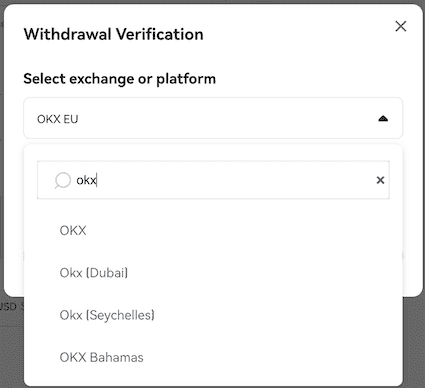
Task: Click the USD text behind the dialog
Action: click(8, 306)
